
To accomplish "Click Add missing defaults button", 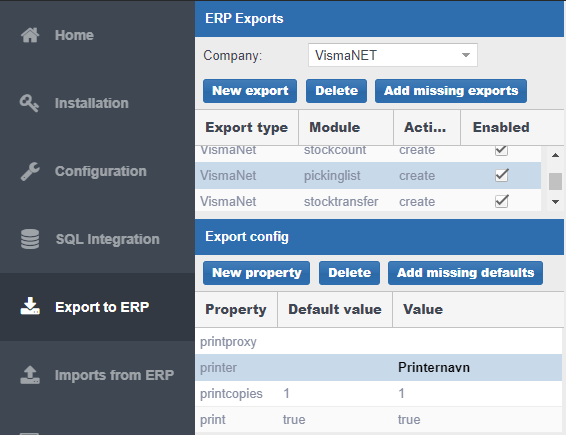I will click(465, 273).
